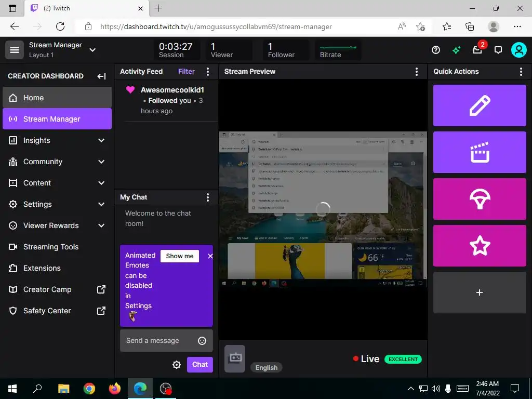Open whispers chat bubble icon
Screen dimensions: 532x399
pos(498,50)
